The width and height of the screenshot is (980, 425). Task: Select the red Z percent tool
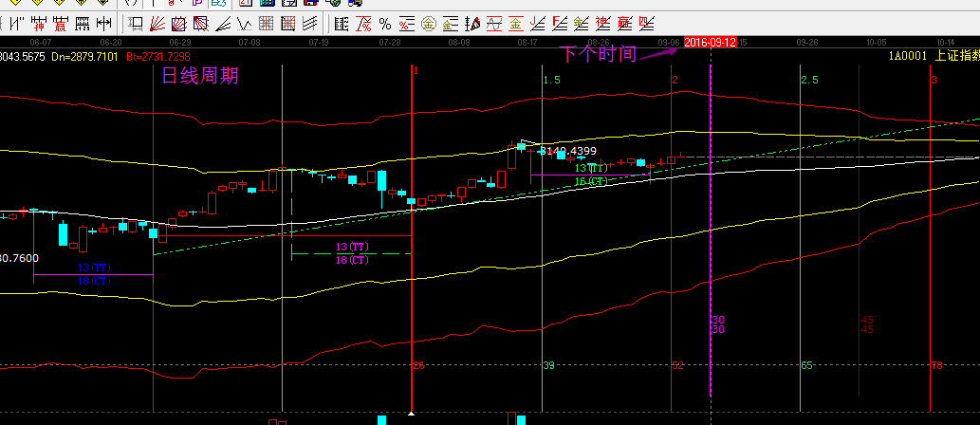point(363,24)
